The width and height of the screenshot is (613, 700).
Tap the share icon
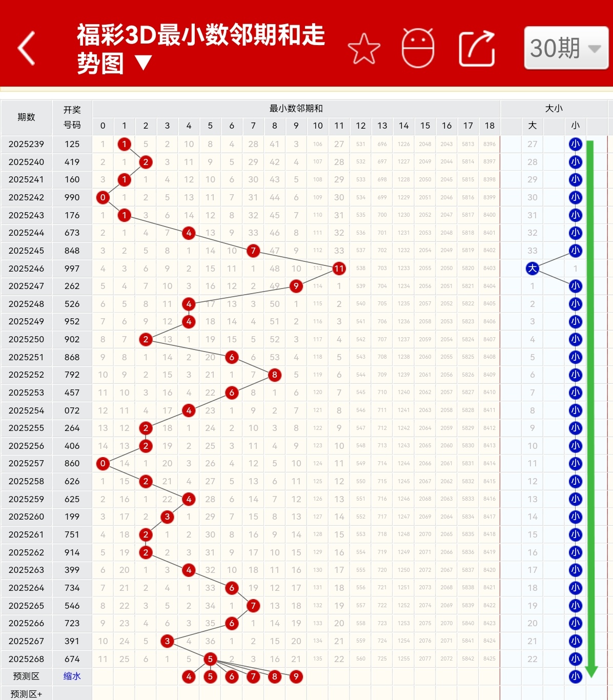477,49
